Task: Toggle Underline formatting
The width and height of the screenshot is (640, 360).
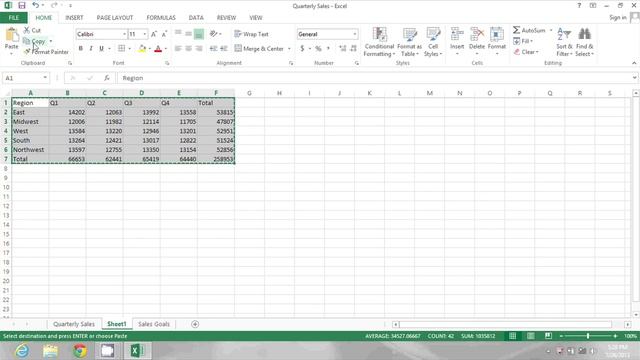Action: click(102, 49)
